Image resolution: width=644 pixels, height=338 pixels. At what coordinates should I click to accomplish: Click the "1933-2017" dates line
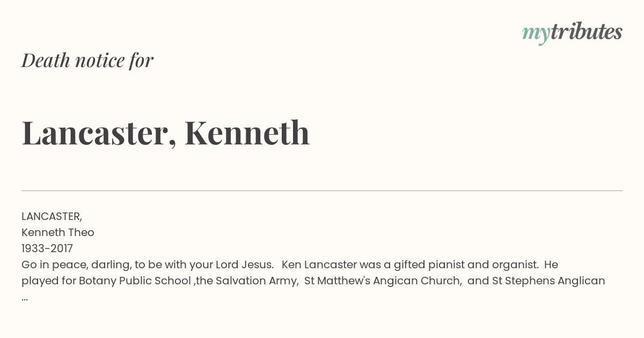click(47, 248)
